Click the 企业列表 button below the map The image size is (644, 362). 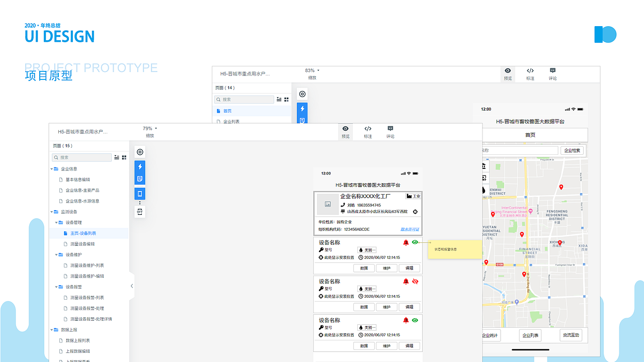(x=530, y=335)
